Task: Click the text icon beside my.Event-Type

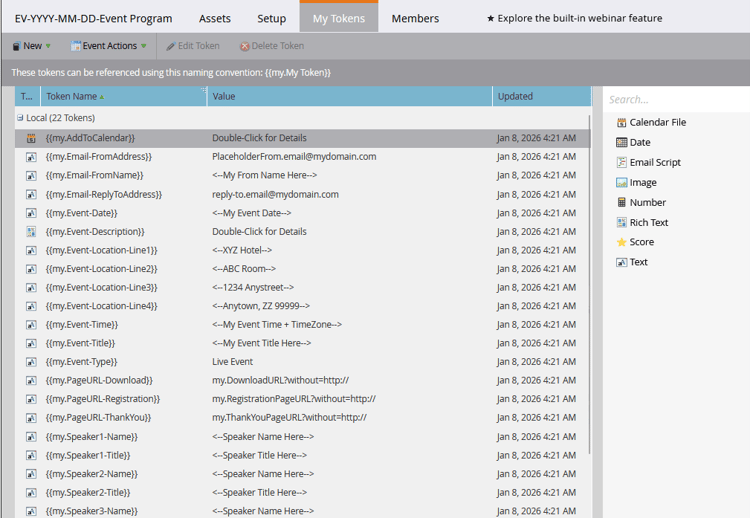Action: click(x=31, y=362)
